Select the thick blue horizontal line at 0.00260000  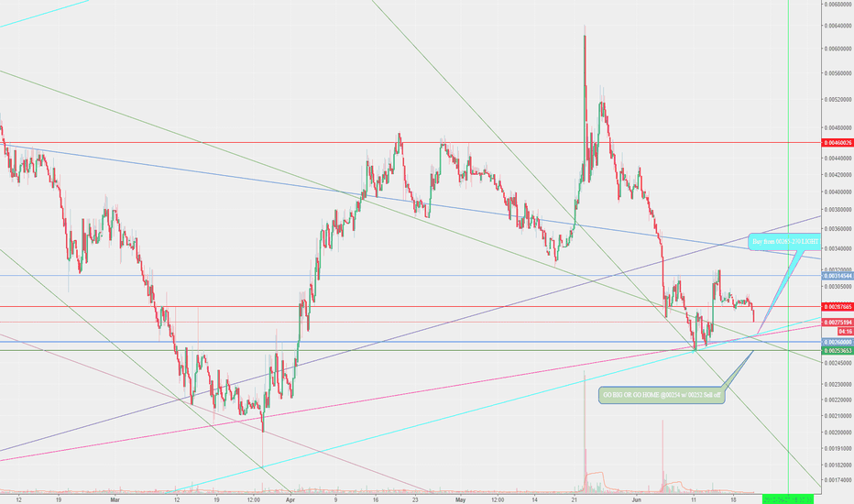tap(411, 342)
